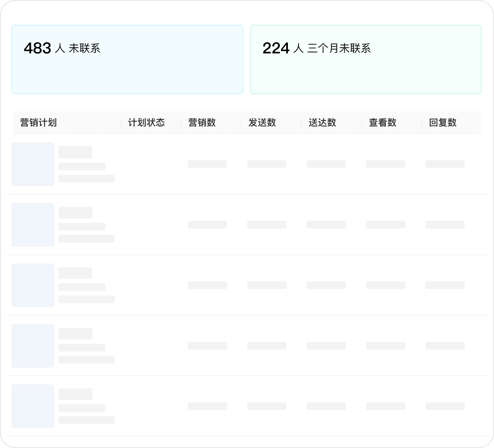Viewport: 494px width, 448px height.
Task: Select the third row's plan thumbnail
Action: [x=33, y=285]
